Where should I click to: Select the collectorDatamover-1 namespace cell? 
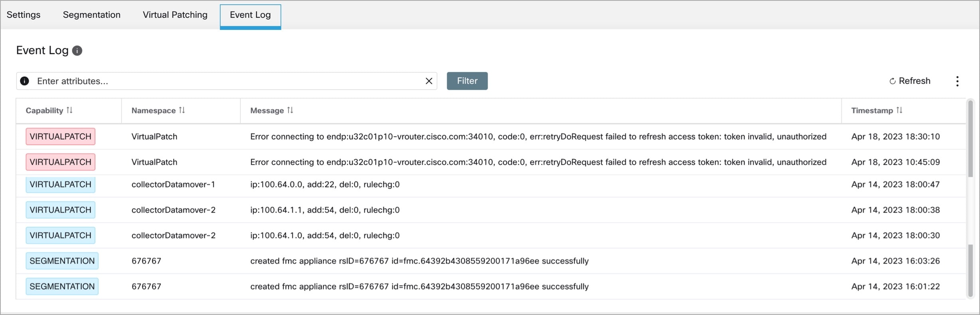173,184
